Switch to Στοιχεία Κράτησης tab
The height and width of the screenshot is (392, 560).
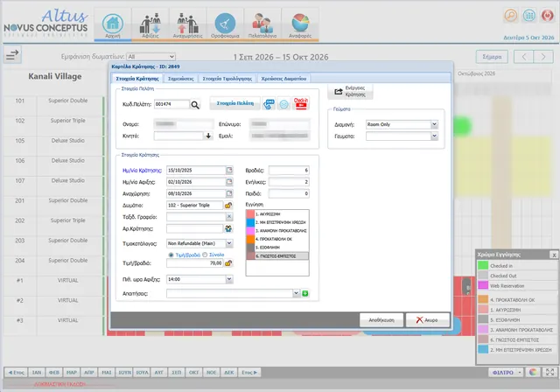[137, 79]
